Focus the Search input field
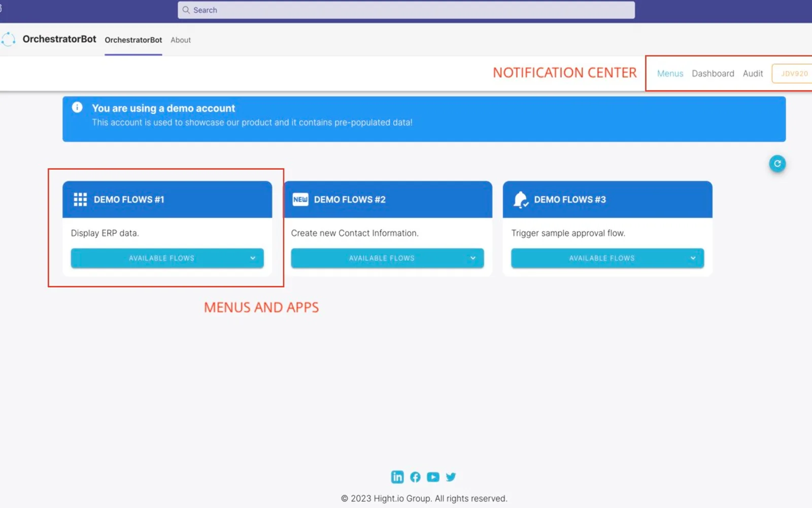The height and width of the screenshot is (508, 812). 406,10
